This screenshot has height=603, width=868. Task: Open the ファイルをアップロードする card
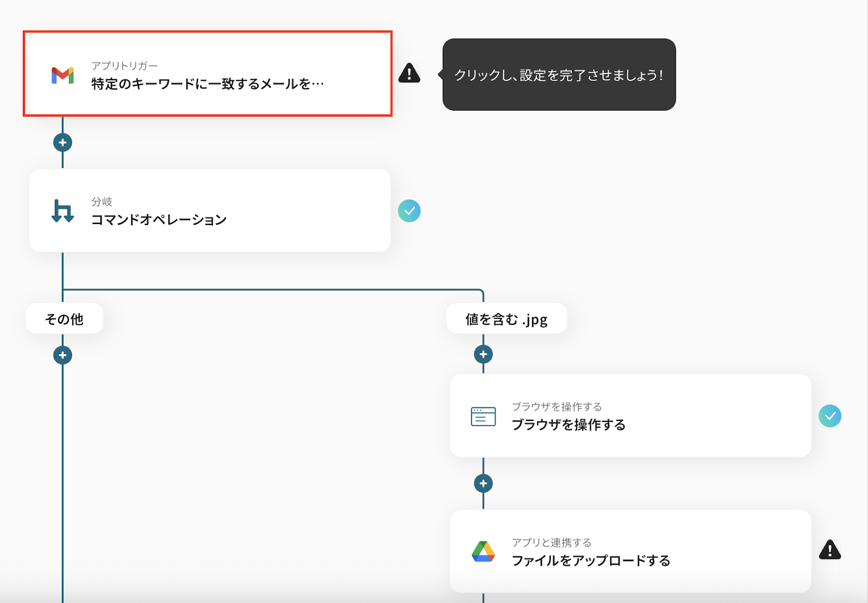(x=630, y=551)
